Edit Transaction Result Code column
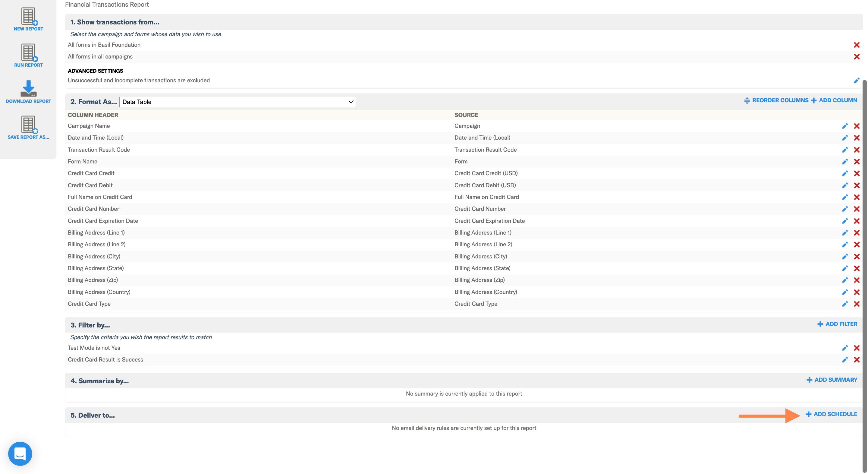868x474 pixels. [x=845, y=150]
